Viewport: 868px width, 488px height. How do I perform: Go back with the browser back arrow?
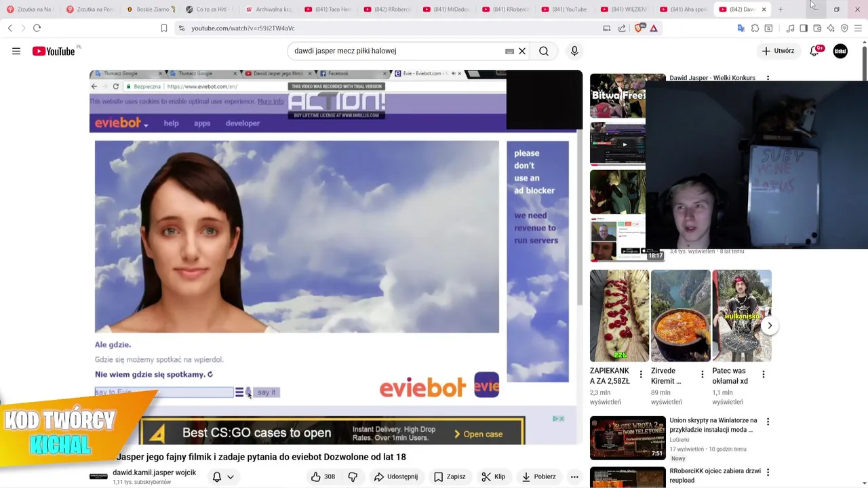pos(9,28)
